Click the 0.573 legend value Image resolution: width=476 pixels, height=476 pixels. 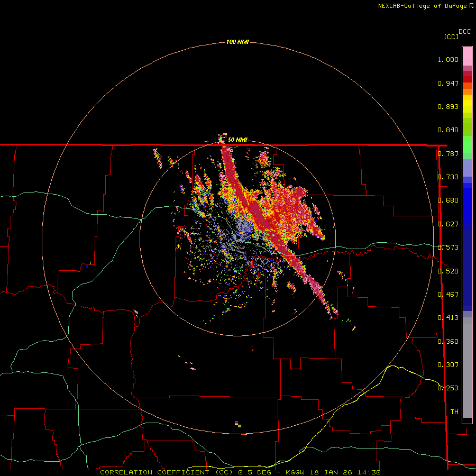click(x=448, y=248)
